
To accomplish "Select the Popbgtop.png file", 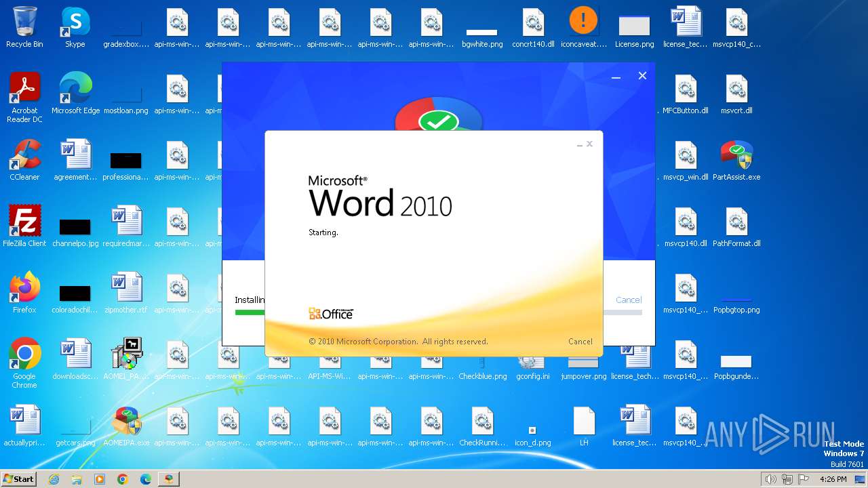I will pyautogui.click(x=736, y=304).
